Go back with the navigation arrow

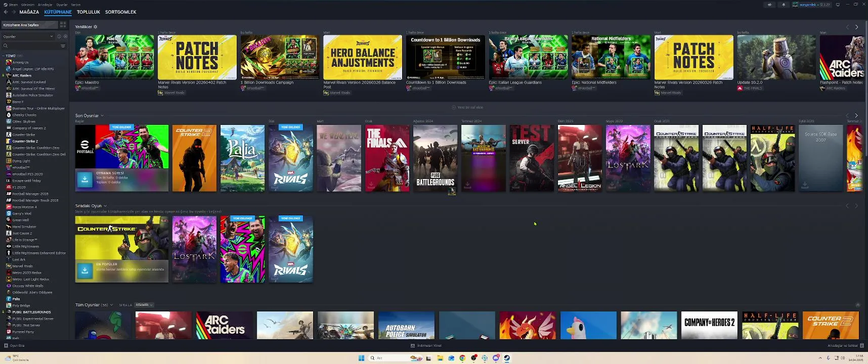6,12
